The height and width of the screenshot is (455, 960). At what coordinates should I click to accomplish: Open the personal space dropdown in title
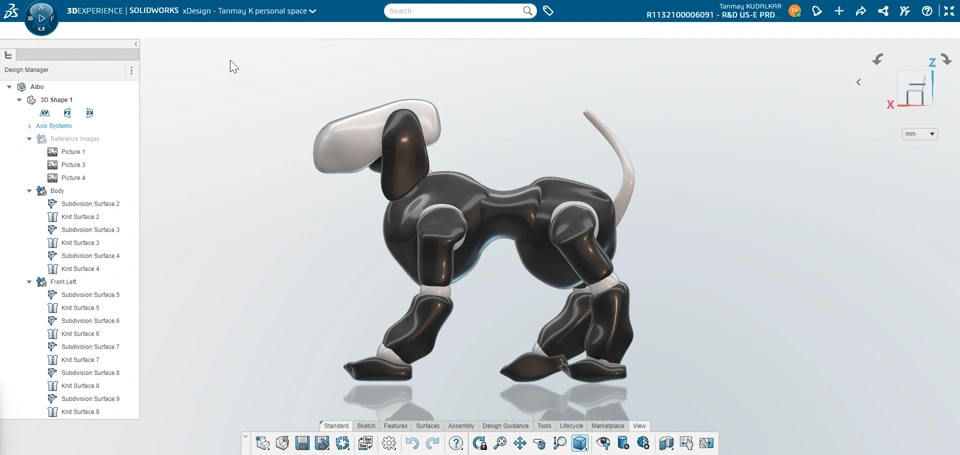(313, 11)
